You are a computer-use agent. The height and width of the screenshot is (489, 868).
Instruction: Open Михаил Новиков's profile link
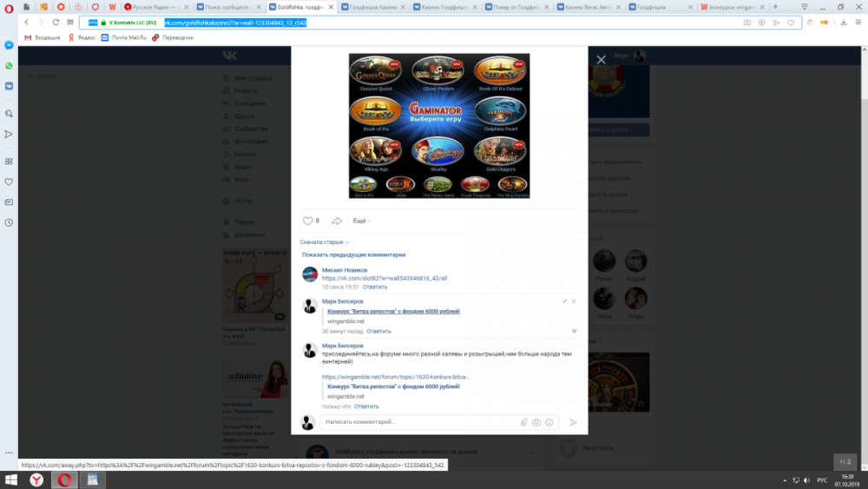tap(345, 270)
